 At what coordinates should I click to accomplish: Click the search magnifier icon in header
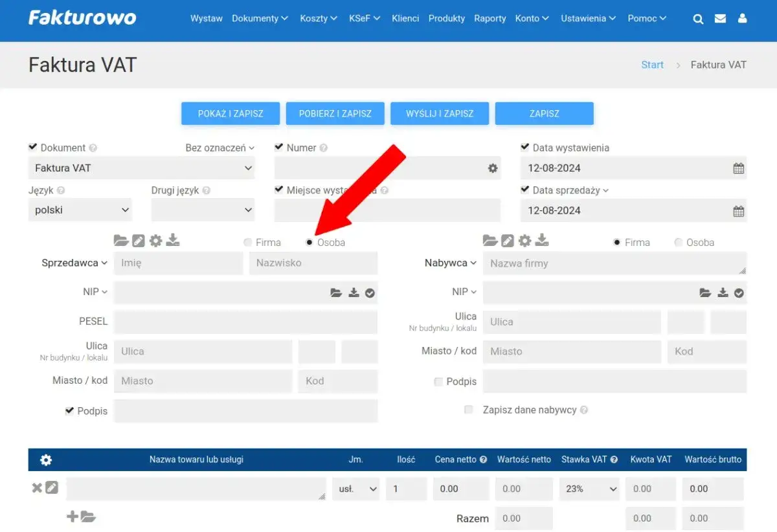click(698, 19)
